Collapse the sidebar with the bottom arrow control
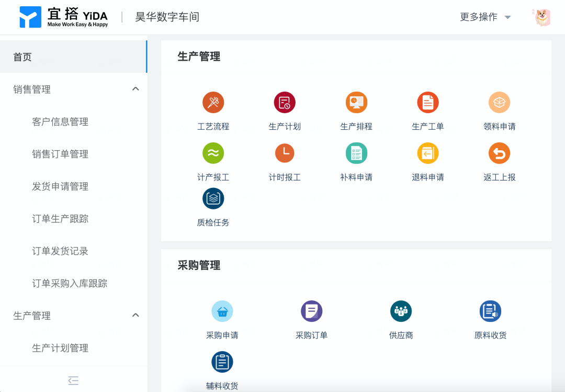Image resolution: width=565 pixels, height=392 pixels. (x=73, y=380)
